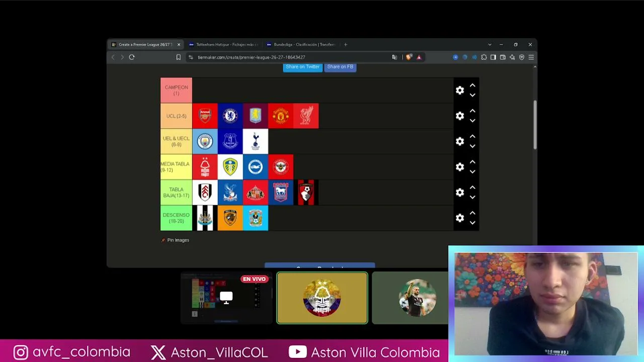
Task: Open settings gear for the UEL & UECL row
Action: (x=460, y=142)
